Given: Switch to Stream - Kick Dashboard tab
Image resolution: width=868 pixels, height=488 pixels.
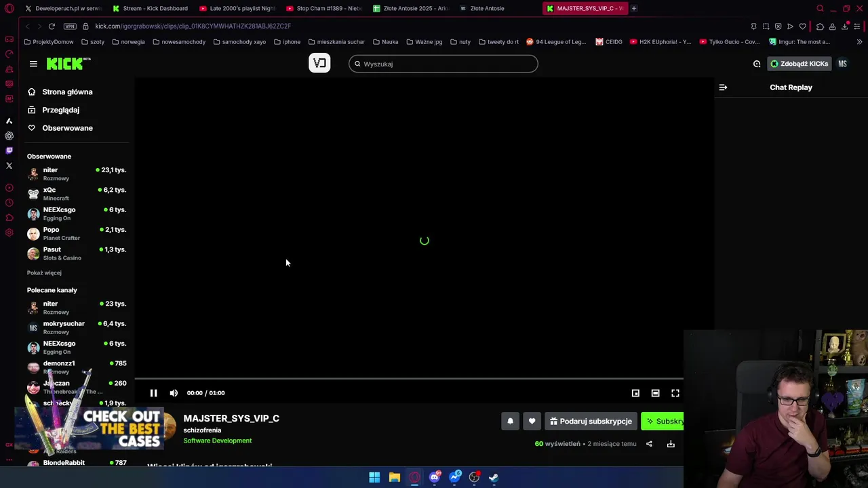Looking at the screenshot, I should click(151, 8).
